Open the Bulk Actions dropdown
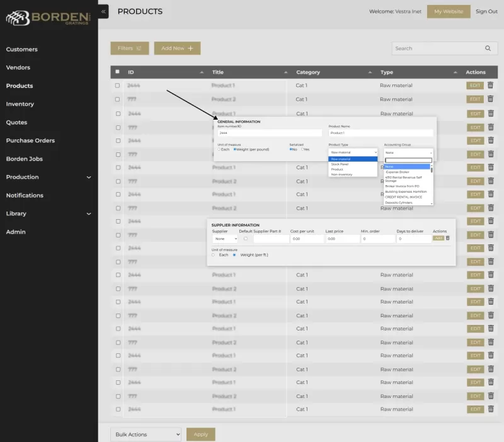This screenshot has height=442, width=504. click(x=146, y=434)
